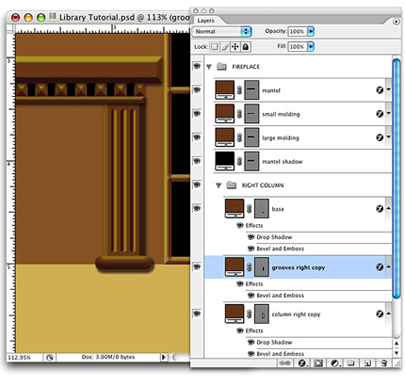Screen dimensions: 405x385
Task: Select mantel shadow black fill thumbnail
Action: [x=225, y=161]
